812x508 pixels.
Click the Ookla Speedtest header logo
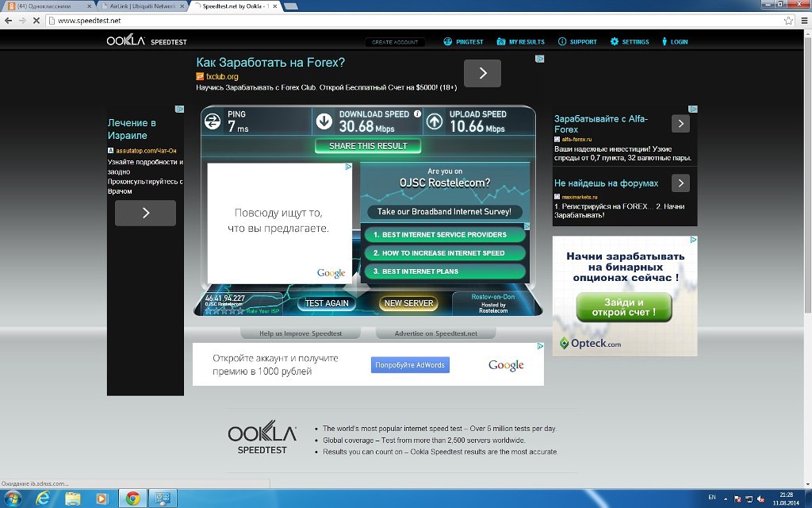point(147,40)
